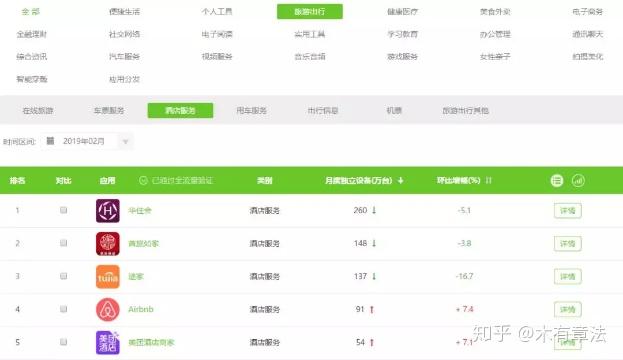623x360 pixels.
Task: Select the 办公管理 category
Action: (495, 34)
